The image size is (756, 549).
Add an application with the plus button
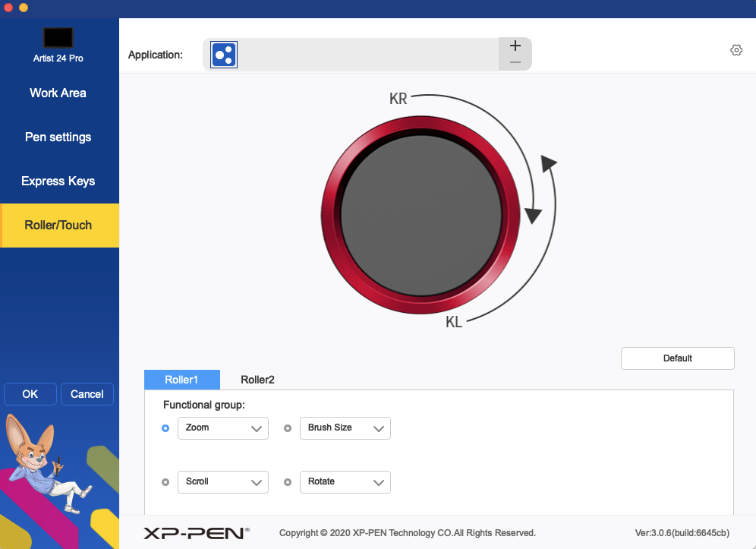point(515,46)
